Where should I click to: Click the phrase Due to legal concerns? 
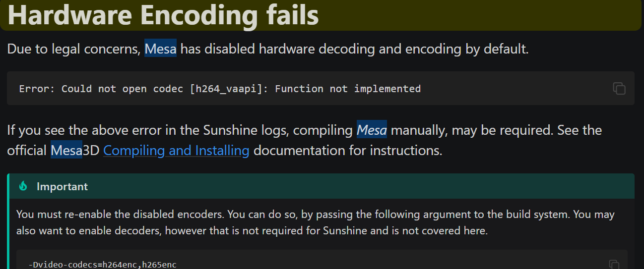tap(73, 49)
